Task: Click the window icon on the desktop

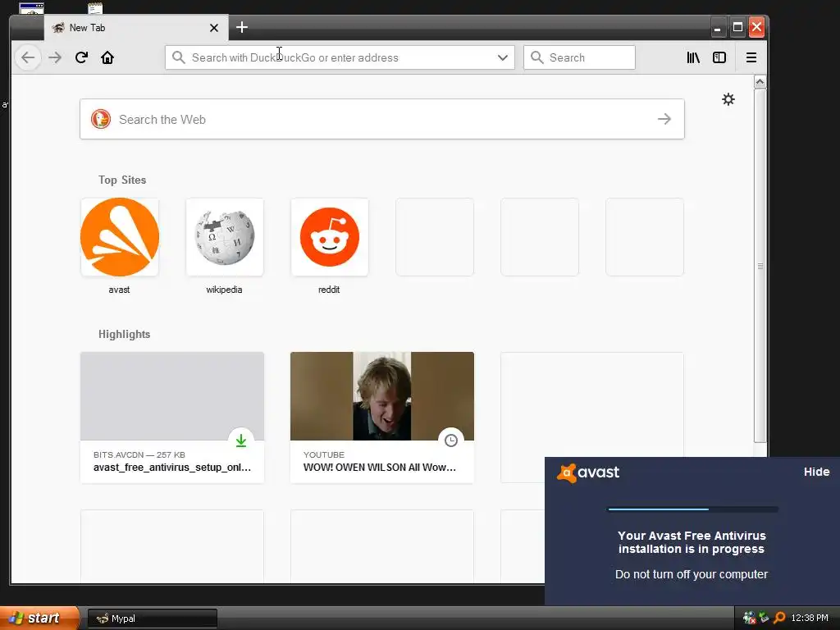Action: pyautogui.click(x=32, y=8)
